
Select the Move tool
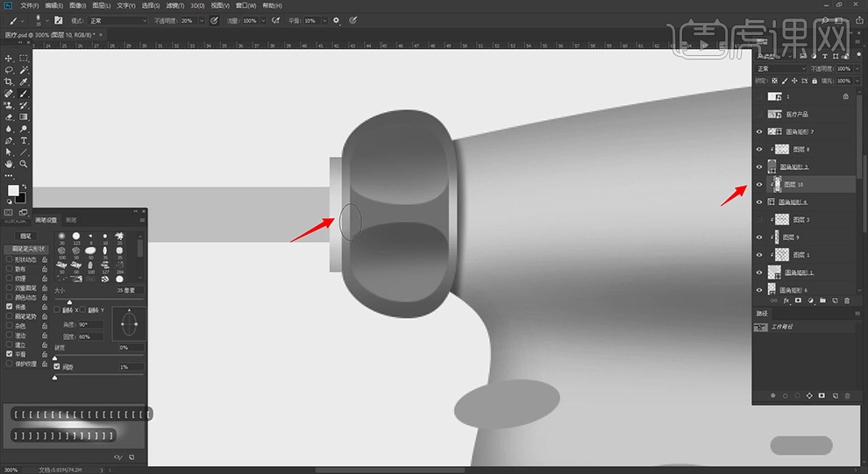[8, 58]
